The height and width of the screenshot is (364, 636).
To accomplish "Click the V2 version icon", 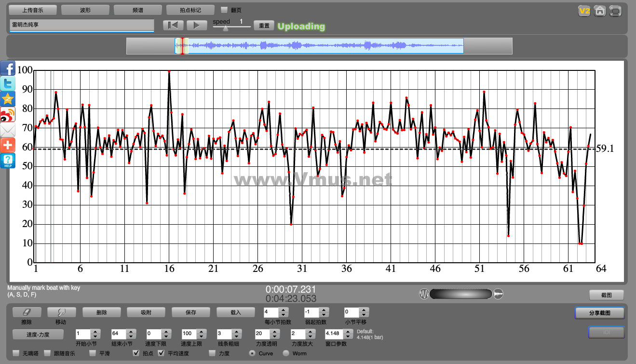I will click(584, 11).
